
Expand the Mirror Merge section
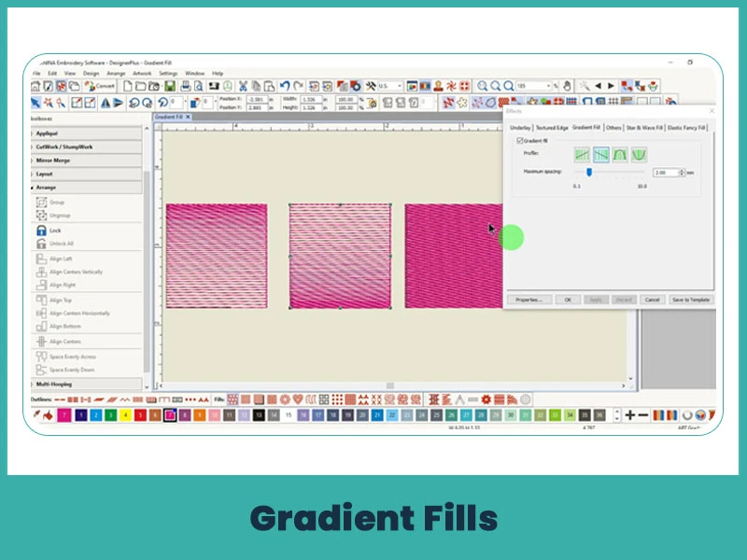(x=54, y=160)
